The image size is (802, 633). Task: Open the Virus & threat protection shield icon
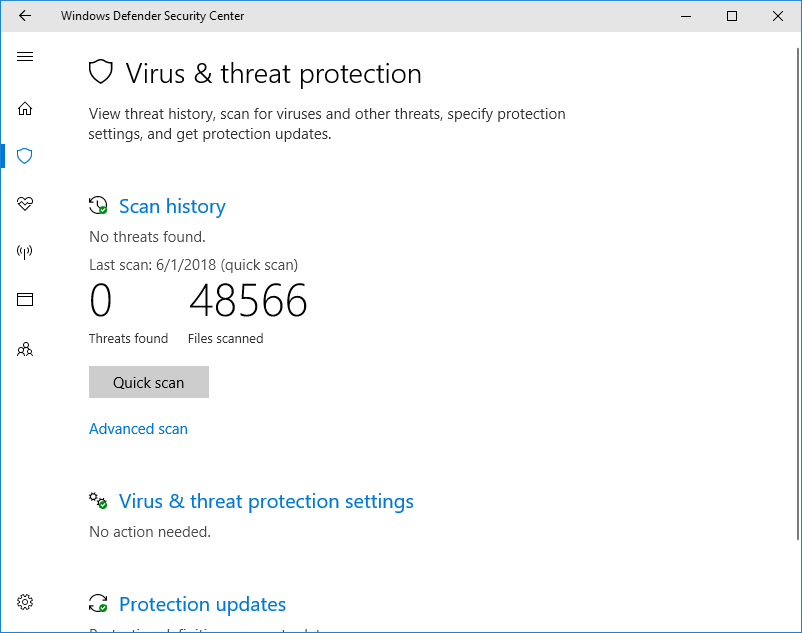[x=24, y=156]
